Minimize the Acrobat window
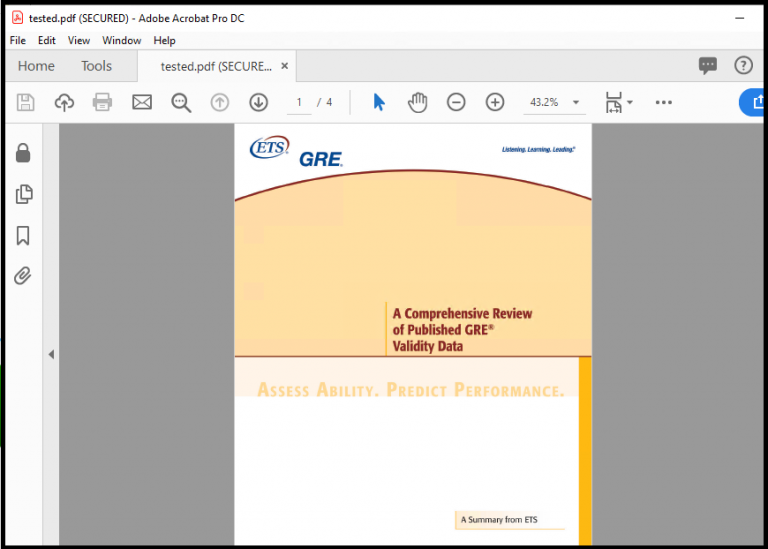 click(740, 18)
